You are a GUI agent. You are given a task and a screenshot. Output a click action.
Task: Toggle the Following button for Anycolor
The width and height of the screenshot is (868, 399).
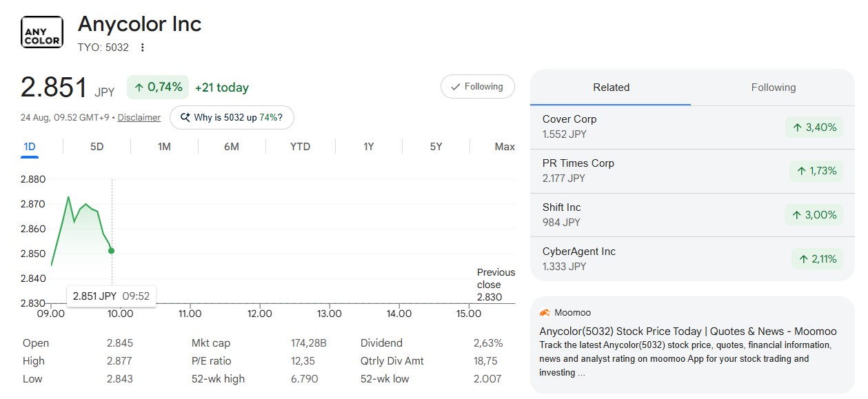(x=477, y=87)
